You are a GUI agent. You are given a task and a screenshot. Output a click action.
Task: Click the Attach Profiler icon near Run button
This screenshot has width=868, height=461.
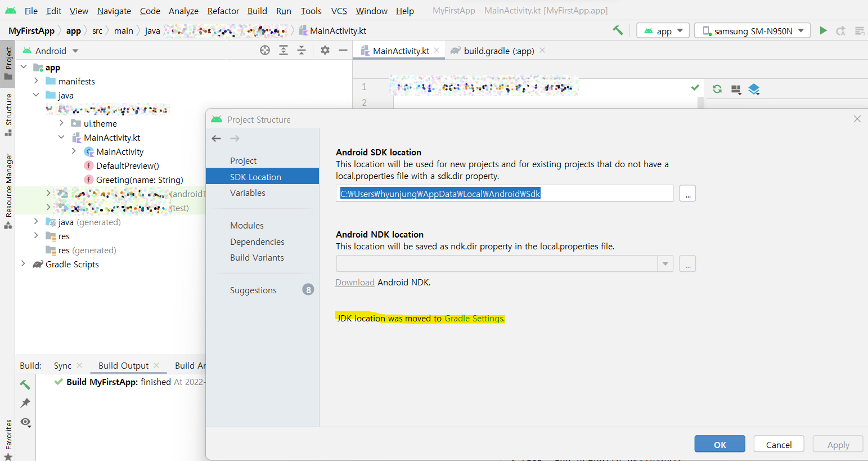click(840, 30)
